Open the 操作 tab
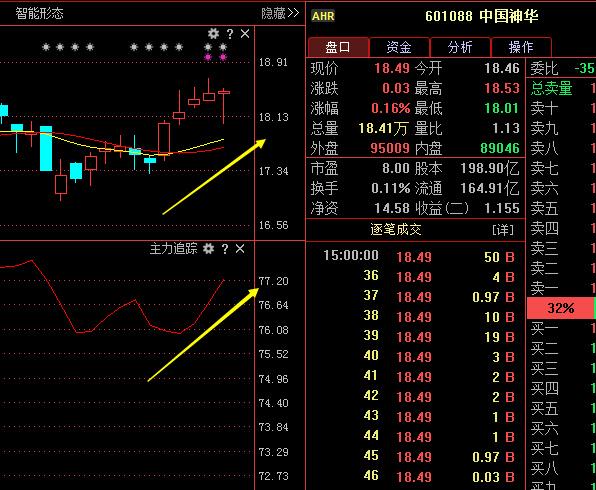Image resolution: width=596 pixels, height=490 pixels. (x=521, y=47)
